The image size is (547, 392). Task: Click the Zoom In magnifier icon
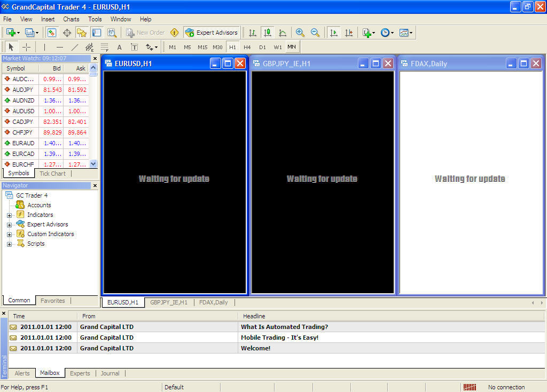point(300,33)
